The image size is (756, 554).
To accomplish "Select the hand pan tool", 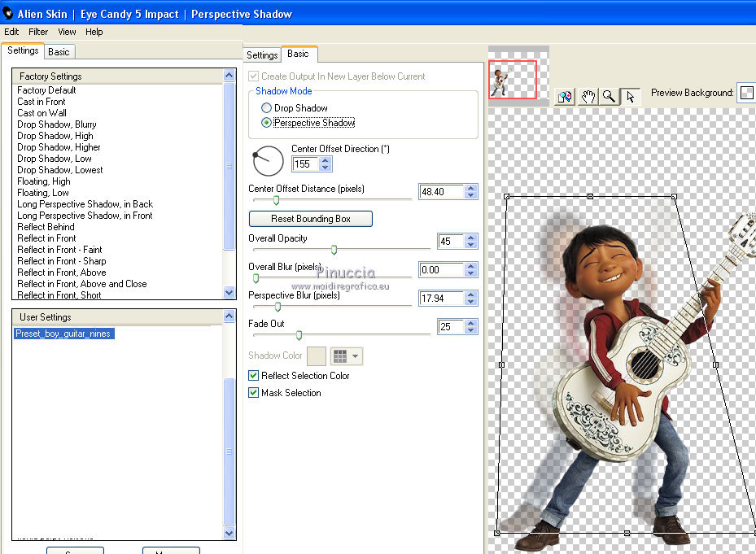I will (x=588, y=97).
